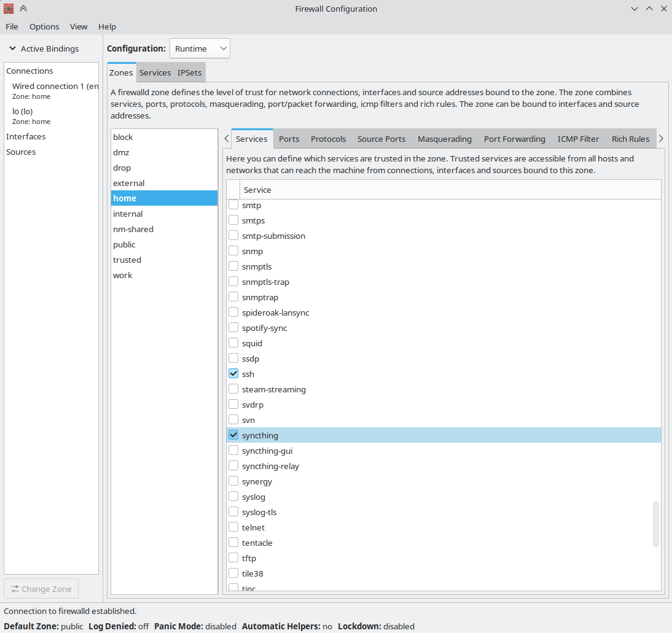This screenshot has height=633, width=672.
Task: Disable the ssh service checkbox
Action: point(233,373)
